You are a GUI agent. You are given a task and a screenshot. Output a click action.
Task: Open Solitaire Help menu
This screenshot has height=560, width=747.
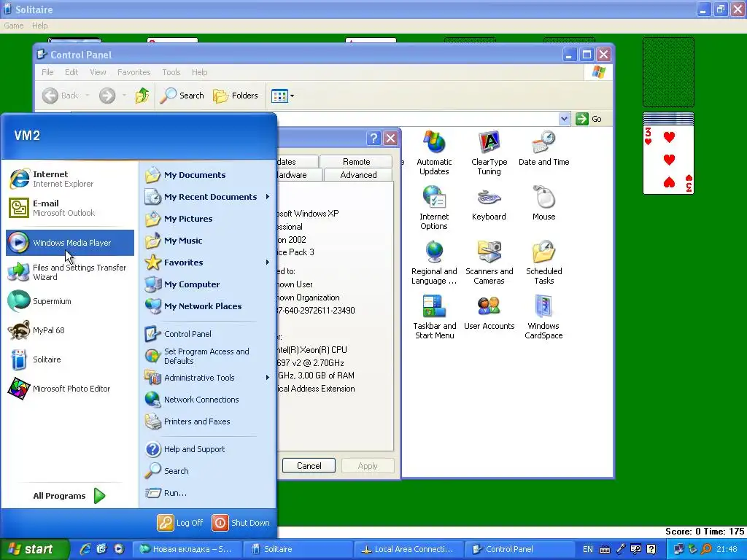point(40,26)
